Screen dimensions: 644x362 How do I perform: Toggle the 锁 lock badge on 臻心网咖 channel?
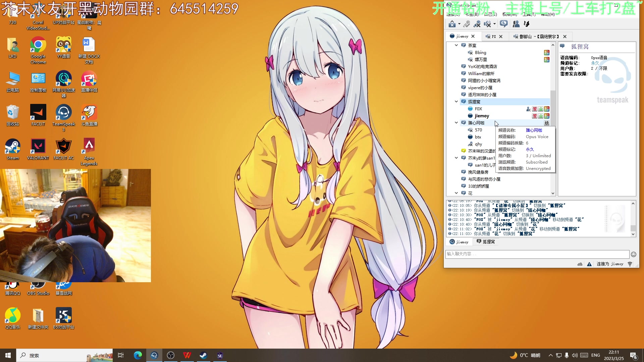pyautogui.click(x=547, y=123)
